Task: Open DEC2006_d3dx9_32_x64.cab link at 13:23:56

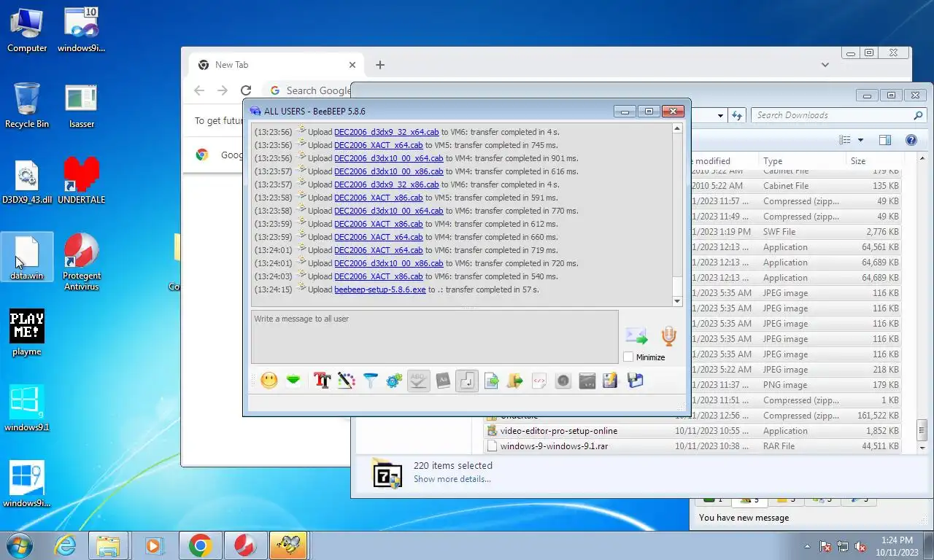Action: point(387,132)
